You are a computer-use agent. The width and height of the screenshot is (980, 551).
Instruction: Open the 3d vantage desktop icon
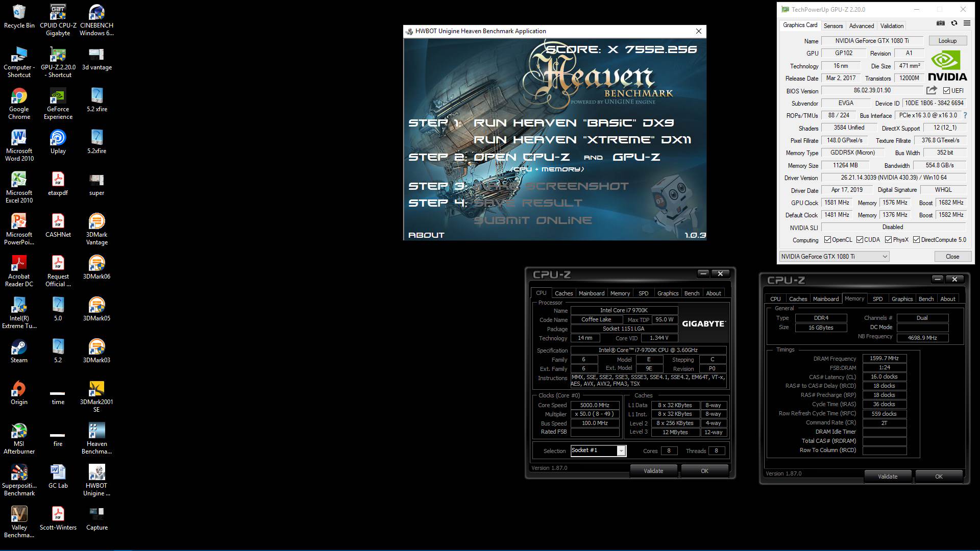coord(96,59)
